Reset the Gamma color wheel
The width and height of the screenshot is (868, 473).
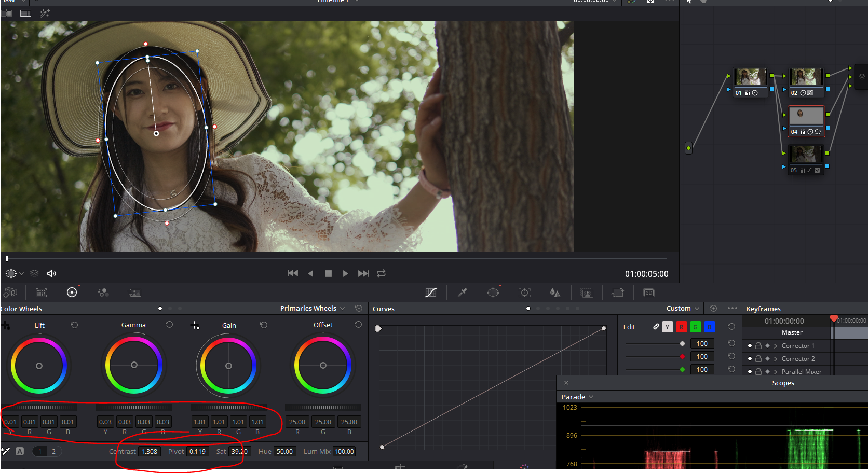point(169,325)
